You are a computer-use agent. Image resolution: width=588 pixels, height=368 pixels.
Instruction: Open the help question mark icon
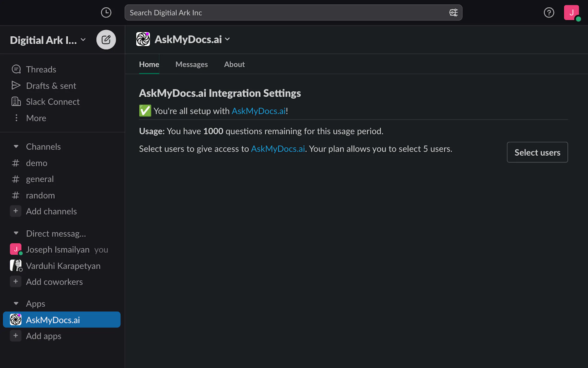(549, 13)
